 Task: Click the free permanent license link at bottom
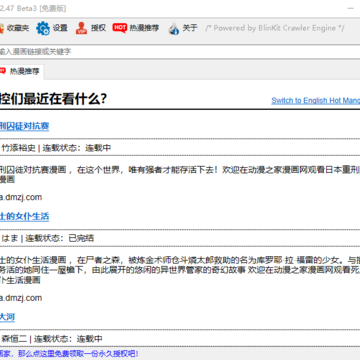69,354
